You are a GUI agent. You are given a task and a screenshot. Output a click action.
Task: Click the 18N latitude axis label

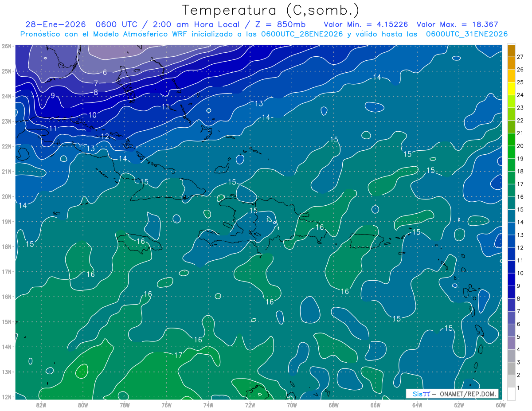coord(6,247)
